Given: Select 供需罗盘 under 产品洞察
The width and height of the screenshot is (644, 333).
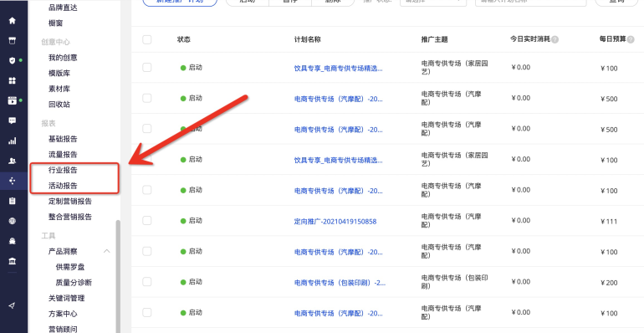Looking at the screenshot, I should (70, 267).
